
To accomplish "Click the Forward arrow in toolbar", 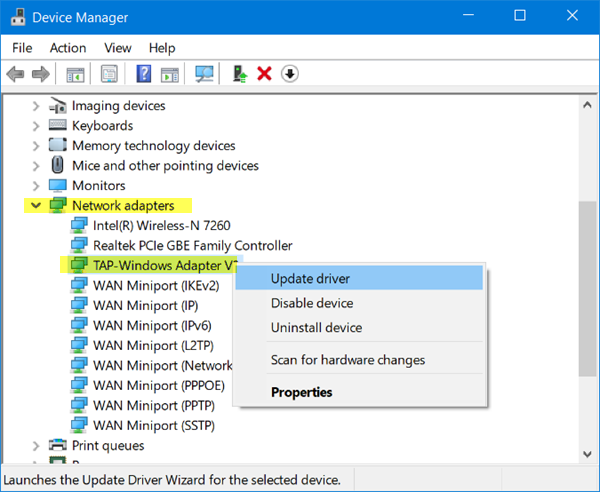I will click(41, 74).
